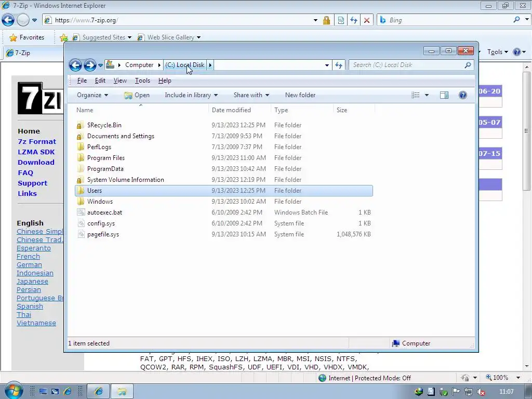
Task: Click the Open toolbar button
Action: [x=137, y=95]
